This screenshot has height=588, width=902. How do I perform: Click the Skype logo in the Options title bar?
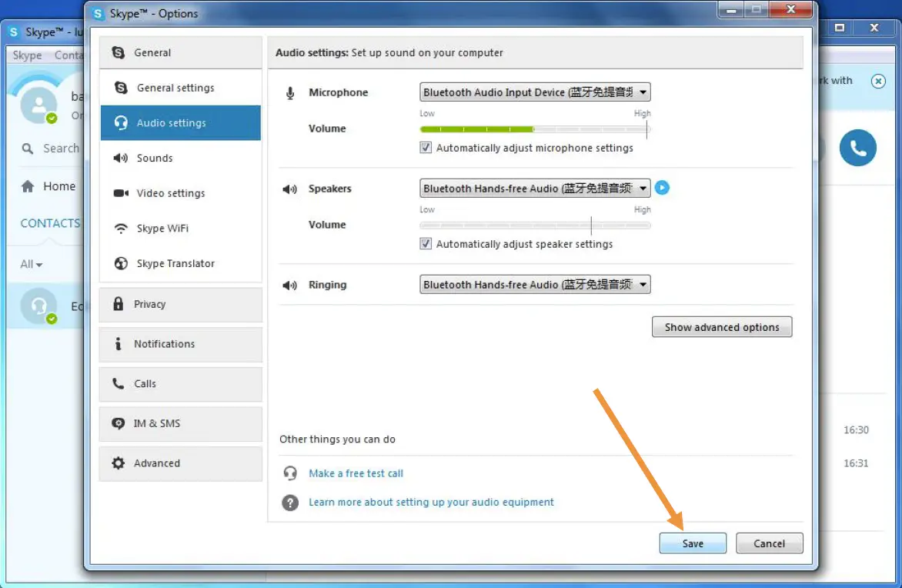98,13
